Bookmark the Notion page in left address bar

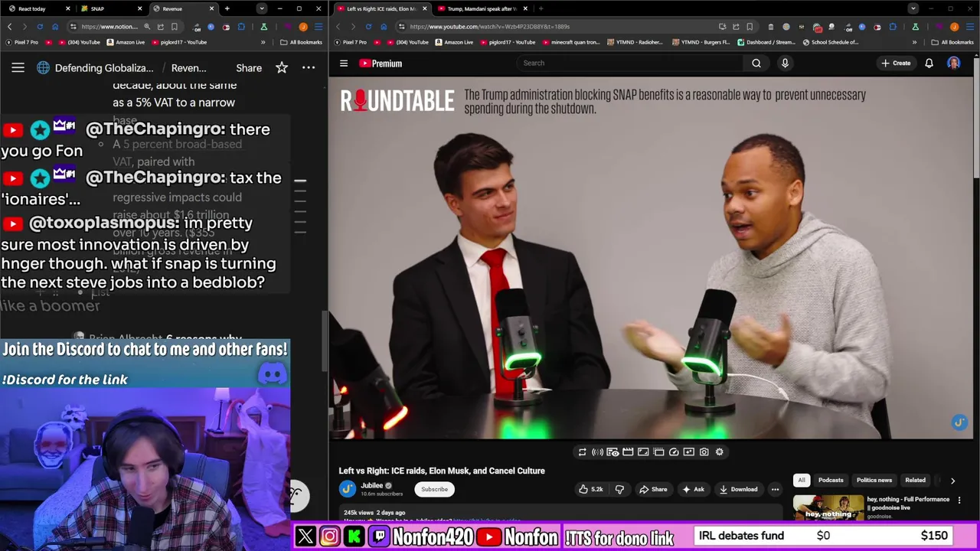[175, 27]
